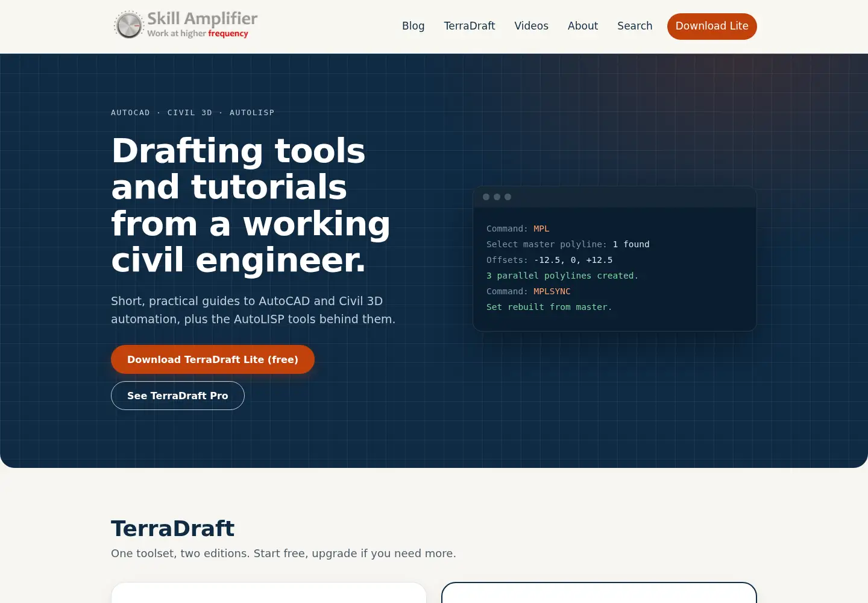Click the hero heading 'Drafting tools and tutorials'
Image resolution: width=868 pixels, height=603 pixels.
coord(251,205)
